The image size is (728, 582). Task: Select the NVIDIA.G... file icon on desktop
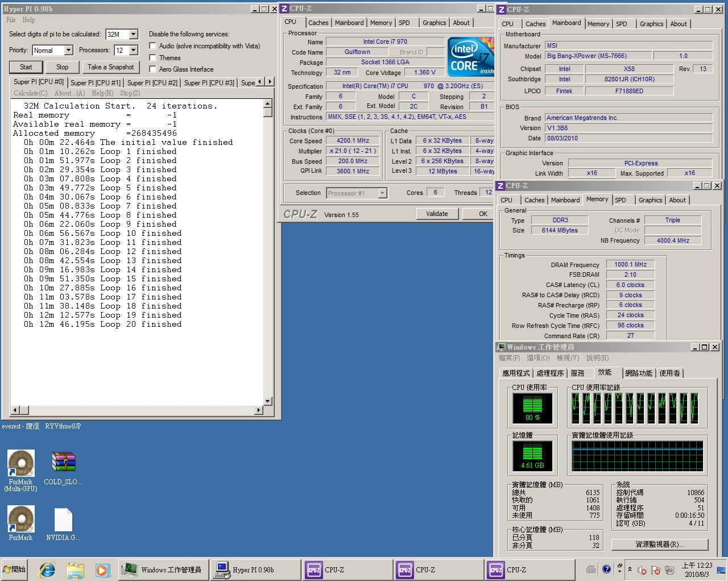coord(63,523)
